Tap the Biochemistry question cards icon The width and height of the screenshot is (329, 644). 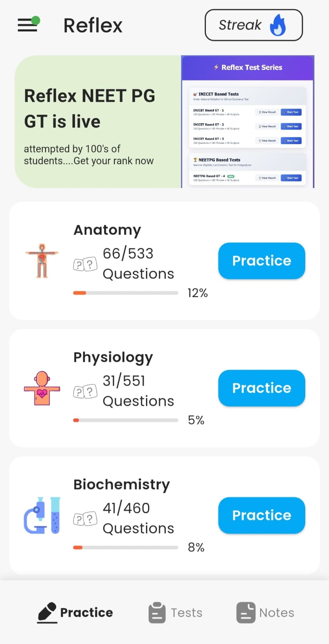pos(85,519)
